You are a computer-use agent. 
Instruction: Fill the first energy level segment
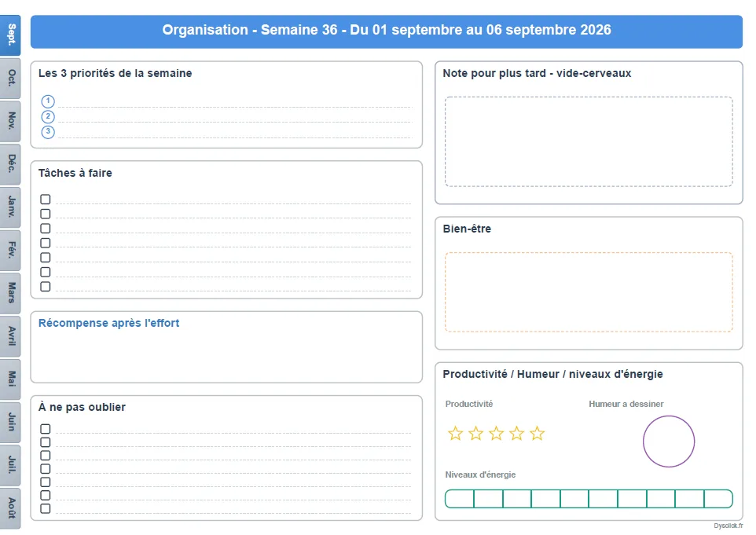(460, 499)
